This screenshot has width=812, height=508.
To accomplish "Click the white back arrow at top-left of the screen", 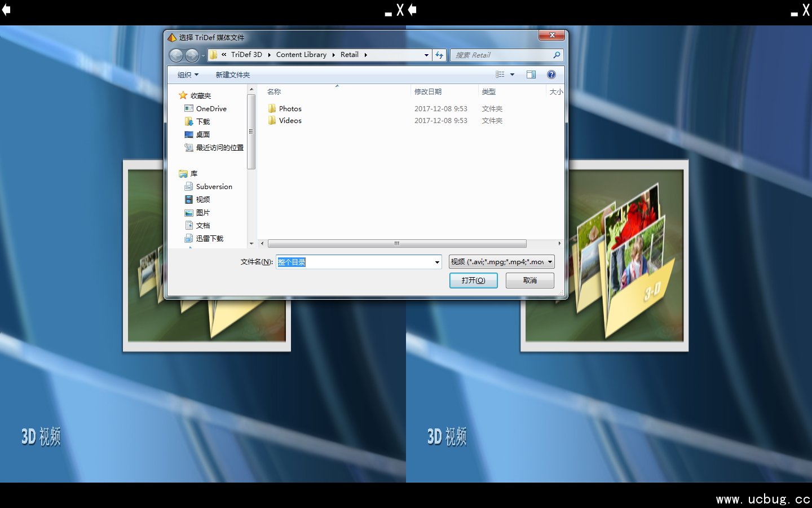I will coord(6,10).
